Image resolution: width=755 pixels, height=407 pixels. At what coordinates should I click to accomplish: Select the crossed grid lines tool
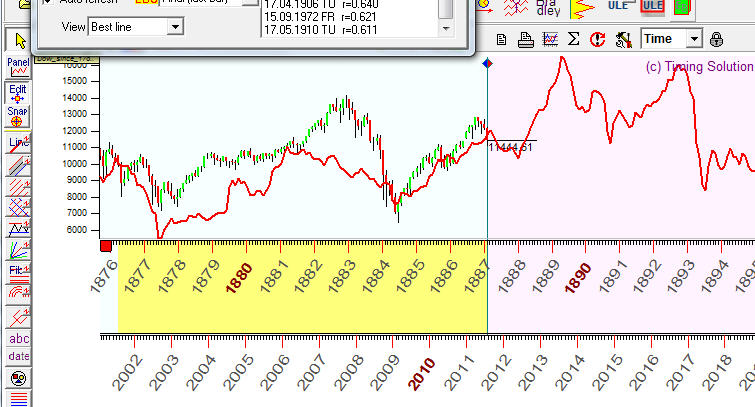tap(18, 208)
